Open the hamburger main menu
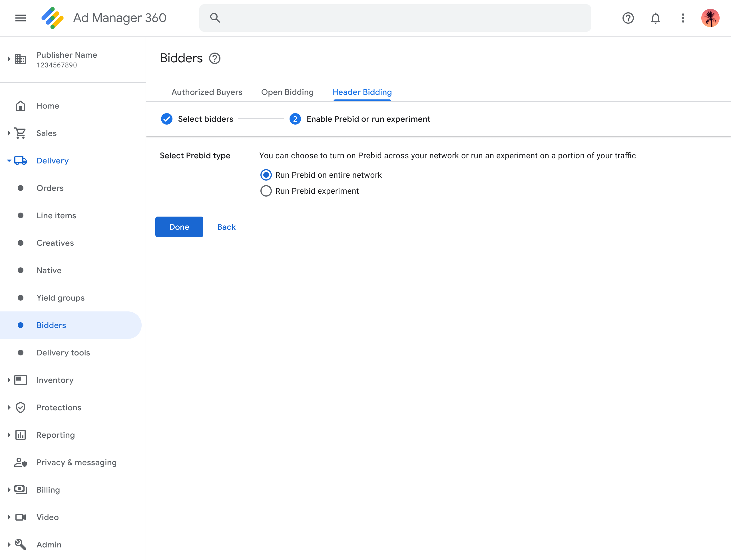 [20, 18]
